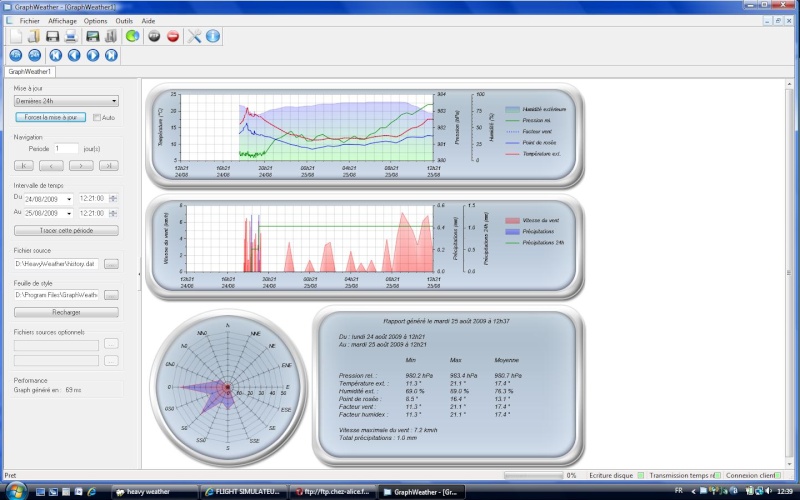Click 'Forcer la mise à jour' button
Viewport: 800px width, 500px height.
point(51,117)
